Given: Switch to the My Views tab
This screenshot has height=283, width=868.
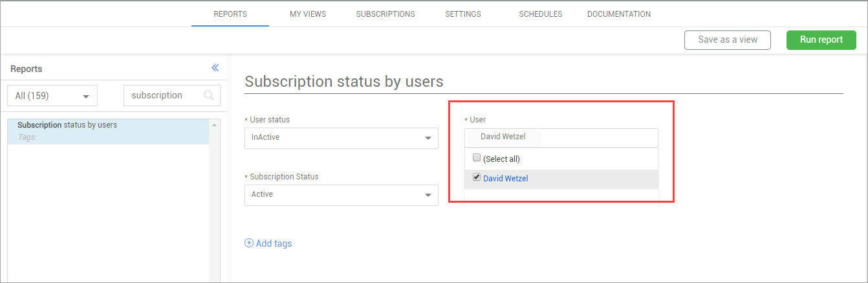Looking at the screenshot, I should [x=308, y=14].
